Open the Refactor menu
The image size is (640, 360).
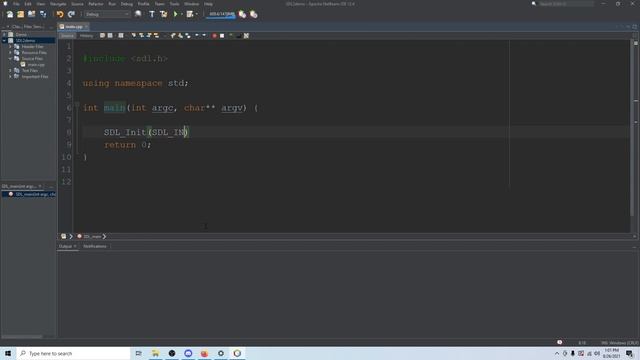click(x=96, y=4)
